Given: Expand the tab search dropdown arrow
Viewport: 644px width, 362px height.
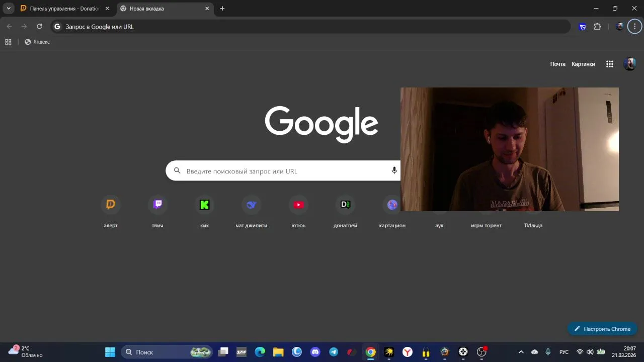Looking at the screenshot, I should 9,9.
